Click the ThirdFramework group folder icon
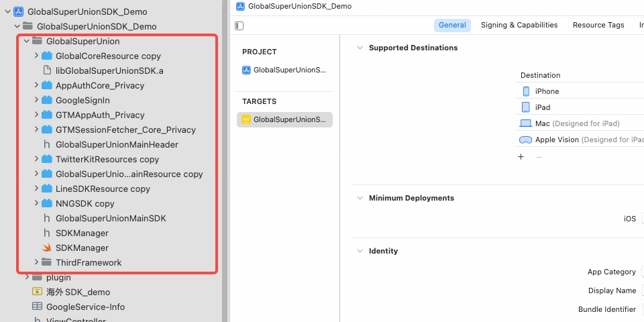 click(47, 262)
